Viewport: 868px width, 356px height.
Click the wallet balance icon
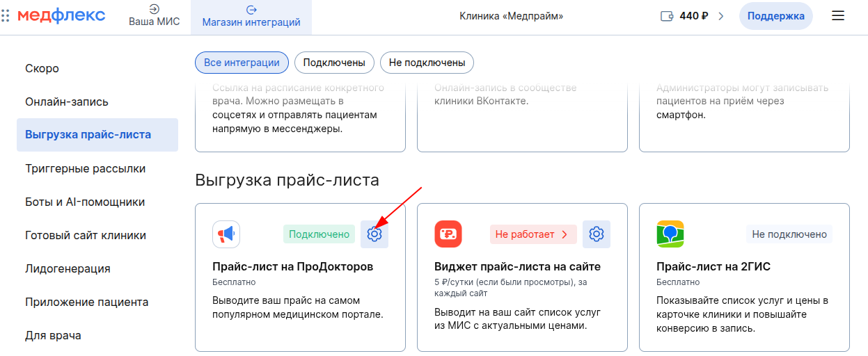667,16
